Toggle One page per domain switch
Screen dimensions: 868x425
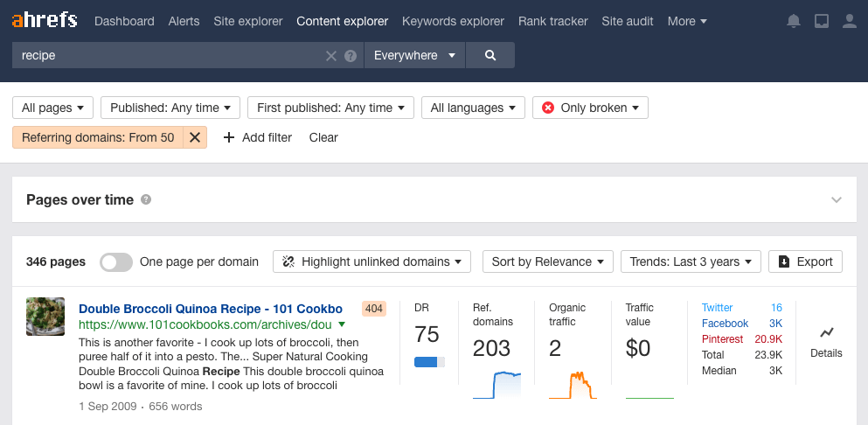[x=116, y=262]
